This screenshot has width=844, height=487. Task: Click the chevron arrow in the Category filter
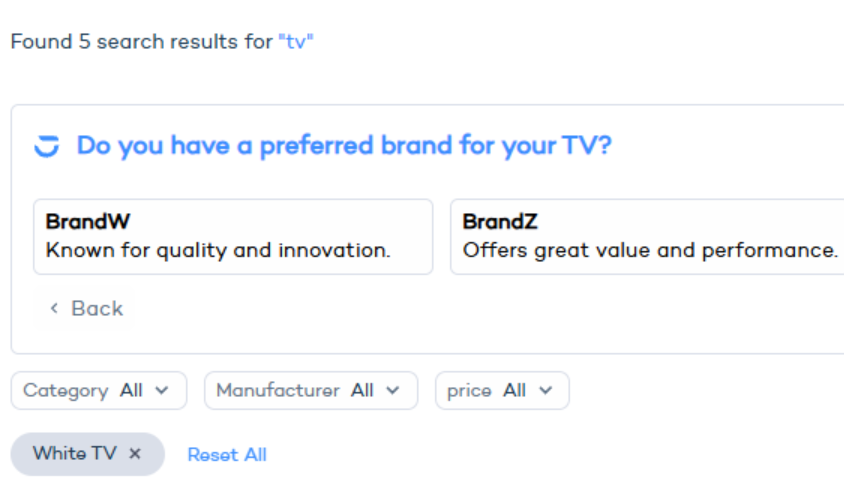[162, 391]
